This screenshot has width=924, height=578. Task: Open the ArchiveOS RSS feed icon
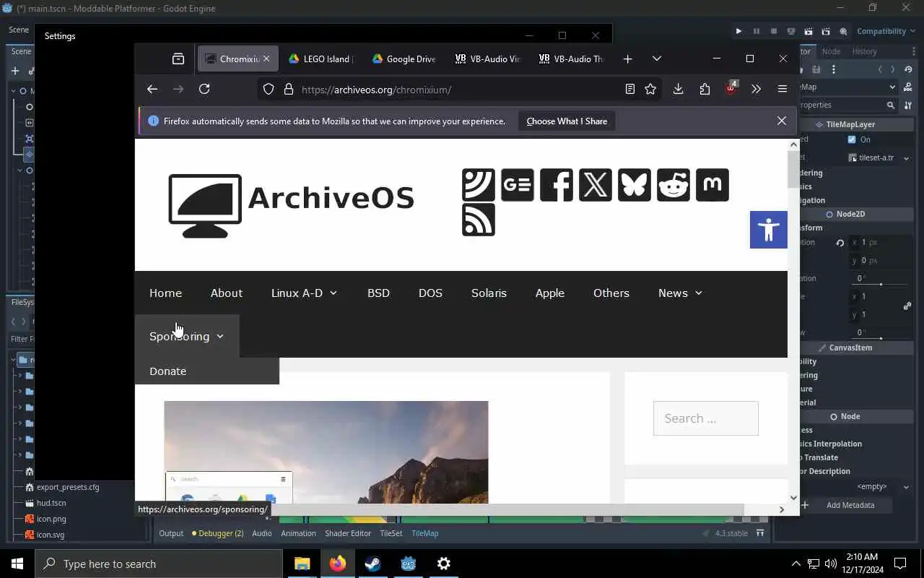pos(479,220)
